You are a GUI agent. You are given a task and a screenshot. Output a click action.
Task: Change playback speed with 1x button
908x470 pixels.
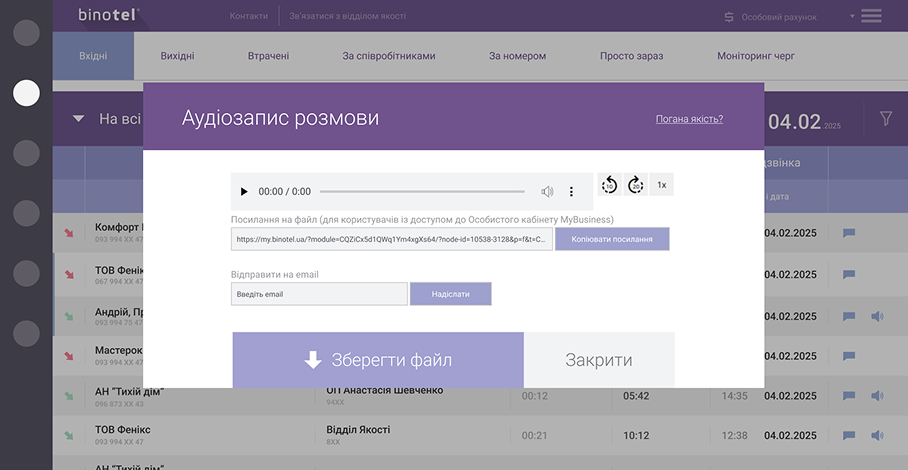(x=661, y=185)
